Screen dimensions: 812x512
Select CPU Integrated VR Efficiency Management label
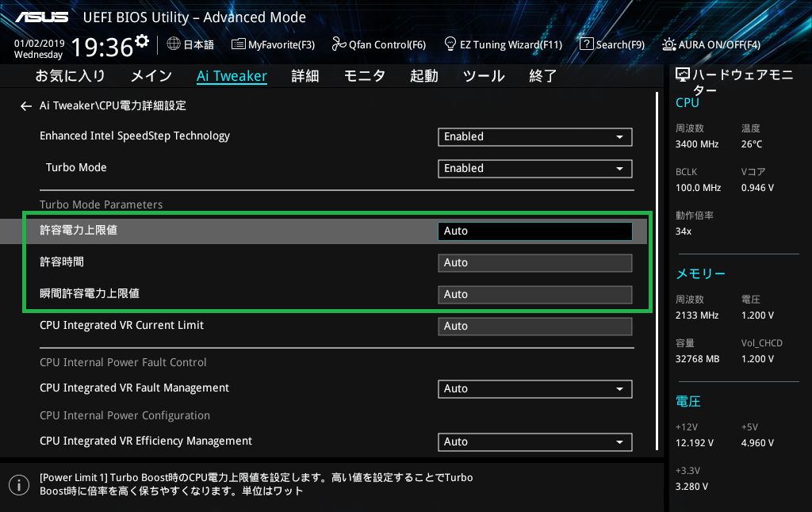[x=146, y=441]
